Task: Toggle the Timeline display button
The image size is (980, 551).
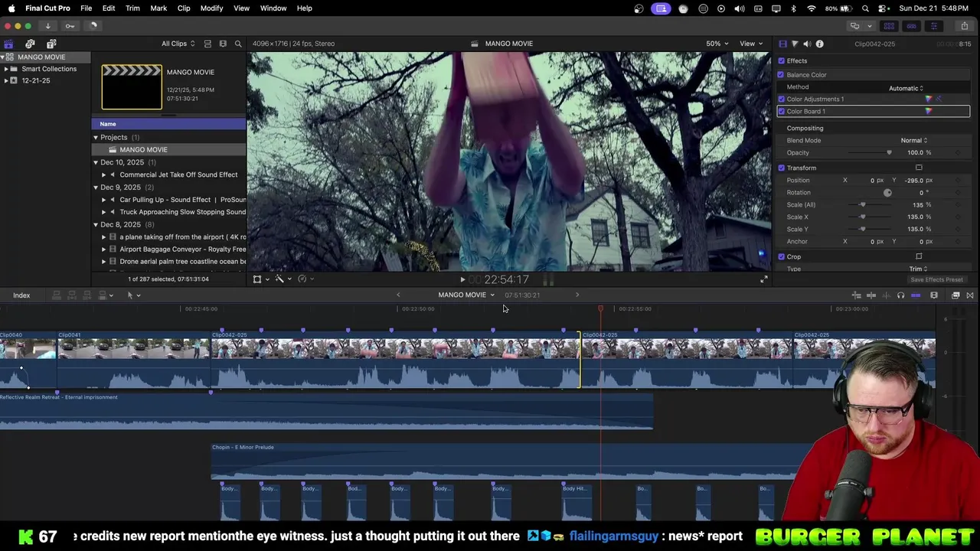Action: [911, 26]
